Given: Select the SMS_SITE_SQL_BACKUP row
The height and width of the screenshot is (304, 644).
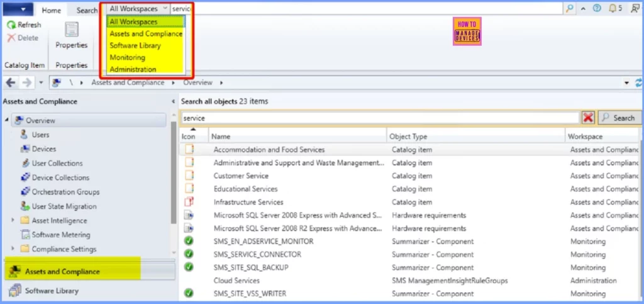Looking at the screenshot, I should point(409,267).
